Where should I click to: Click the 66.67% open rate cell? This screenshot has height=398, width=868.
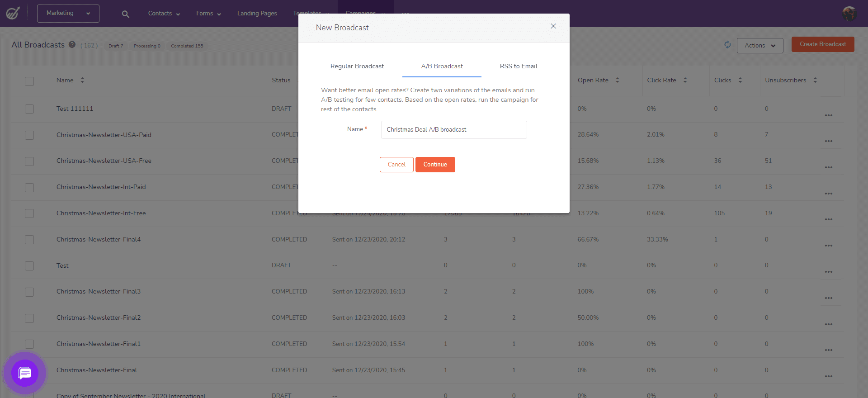(588, 239)
